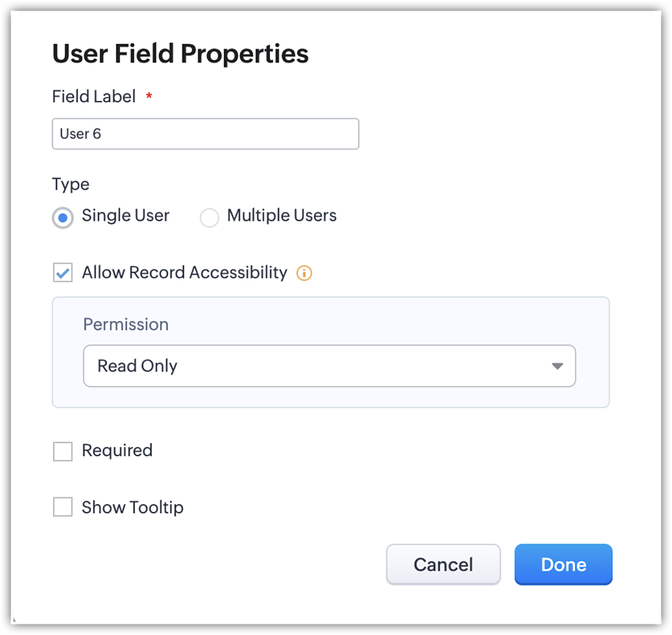Click the Permission caption above the dropdown
Viewport: 672px width, 635px height.
point(125,325)
